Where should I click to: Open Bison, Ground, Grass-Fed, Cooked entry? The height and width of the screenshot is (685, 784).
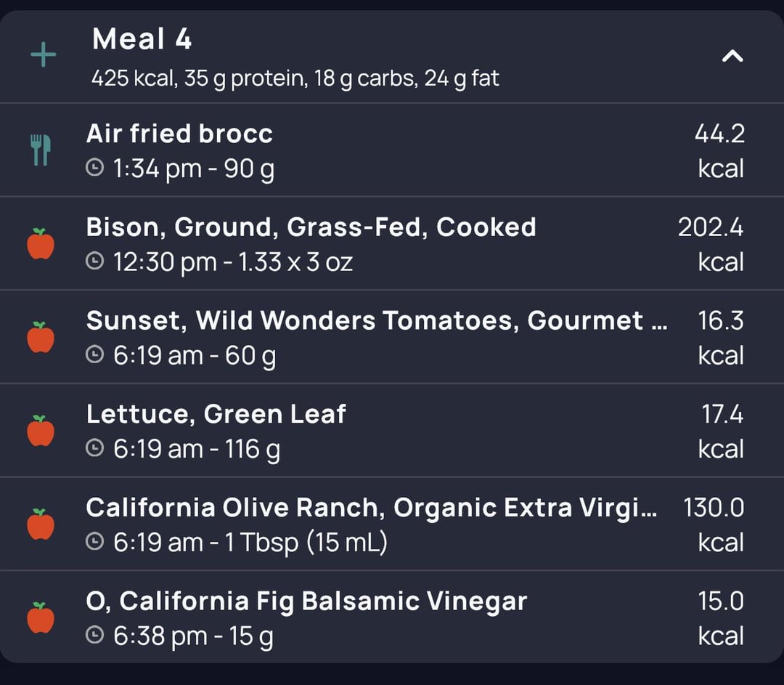click(x=392, y=243)
